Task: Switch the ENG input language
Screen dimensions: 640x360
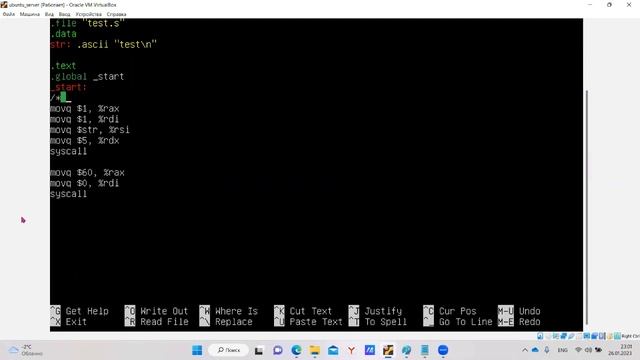Action: pos(562,350)
